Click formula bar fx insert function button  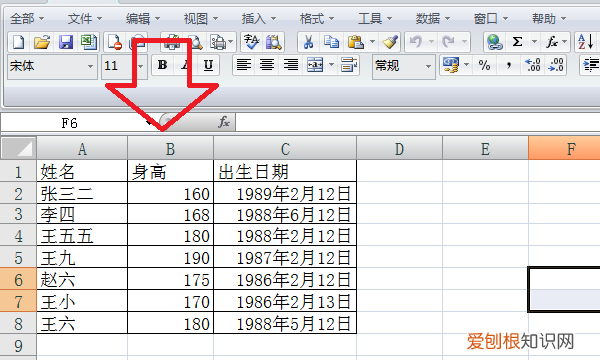(224, 122)
